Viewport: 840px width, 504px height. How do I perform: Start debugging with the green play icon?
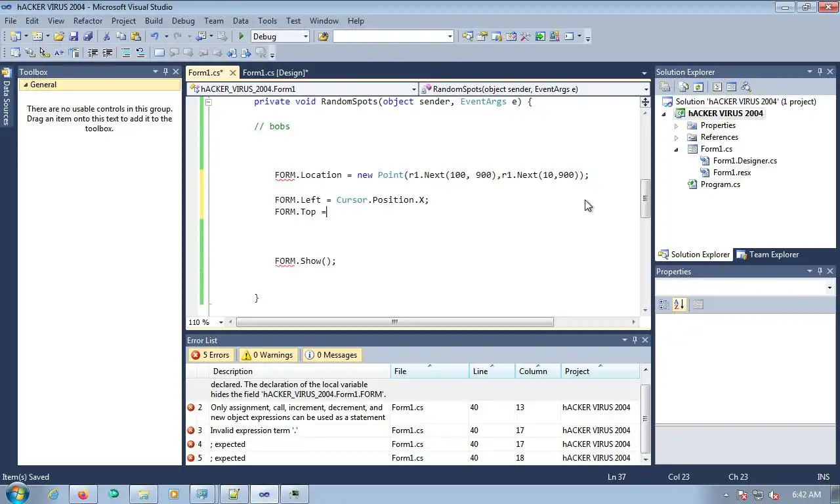tap(241, 37)
